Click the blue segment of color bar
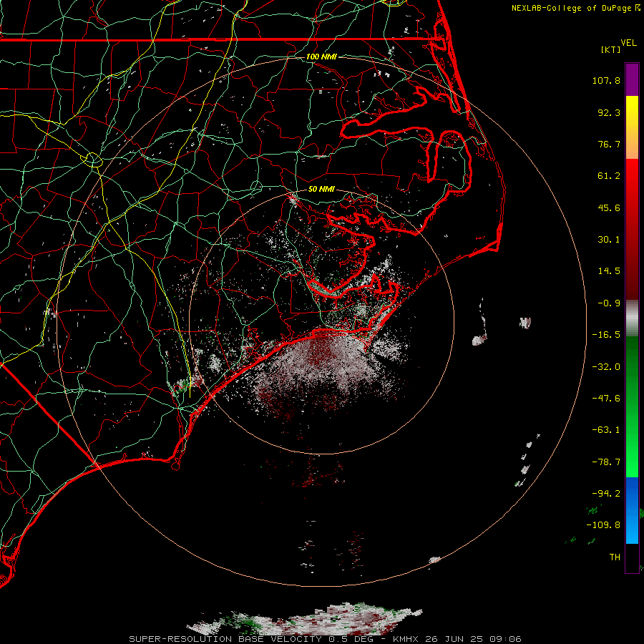The image size is (644, 644). pos(632,510)
